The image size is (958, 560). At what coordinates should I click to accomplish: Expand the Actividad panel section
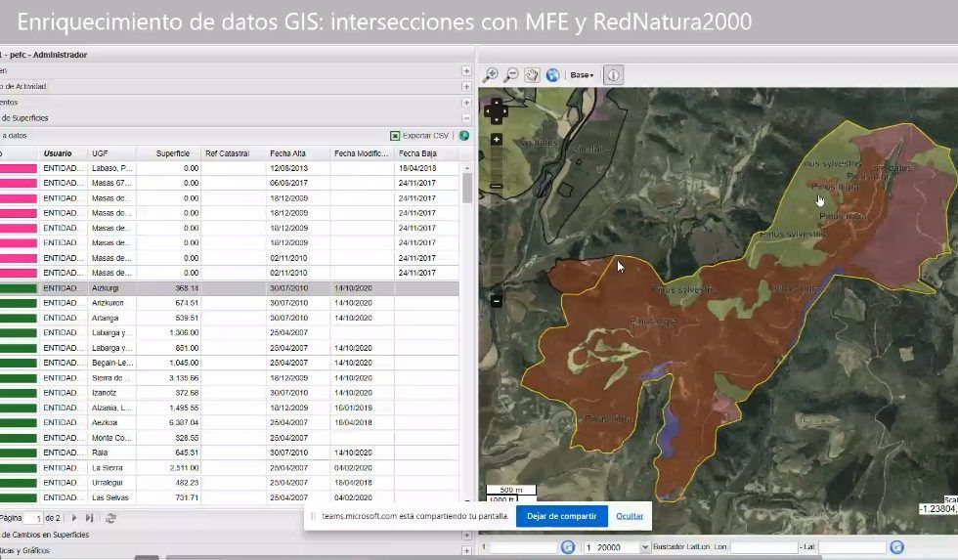pyautogui.click(x=466, y=87)
